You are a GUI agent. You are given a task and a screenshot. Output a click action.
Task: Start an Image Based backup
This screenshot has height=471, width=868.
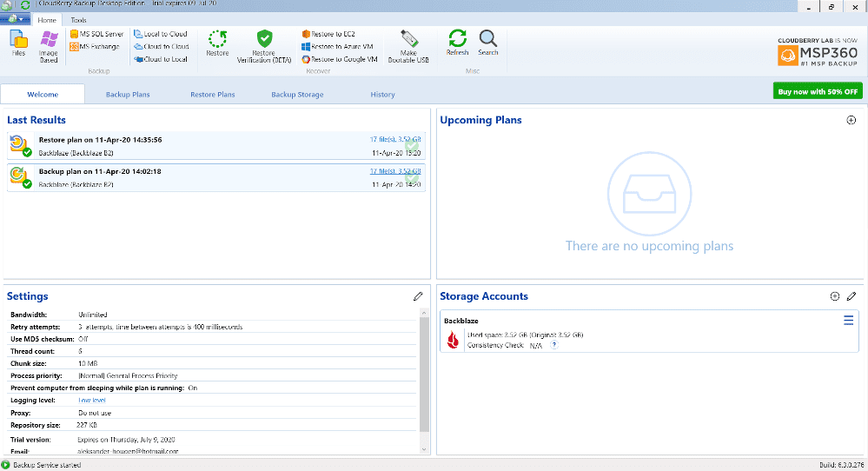coord(48,46)
